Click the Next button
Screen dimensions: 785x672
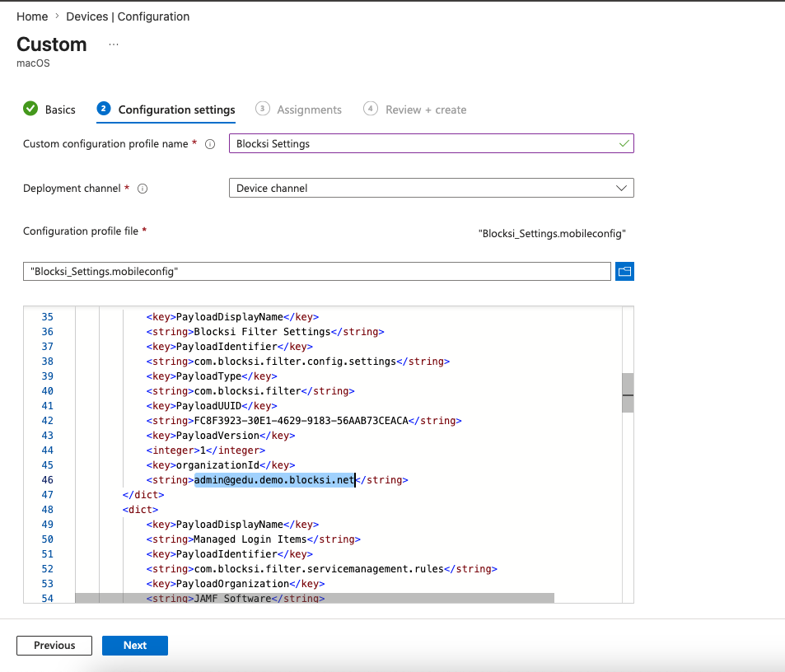coord(135,646)
